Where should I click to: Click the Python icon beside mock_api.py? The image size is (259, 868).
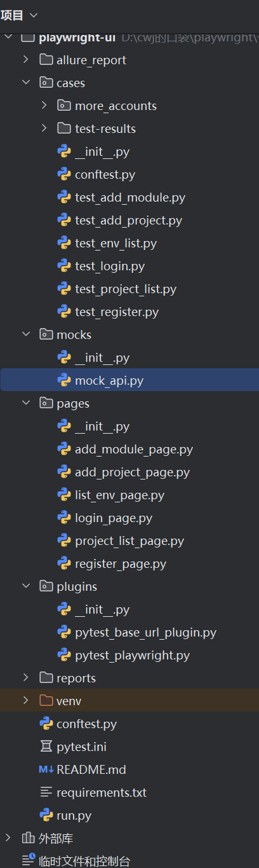[63, 380]
